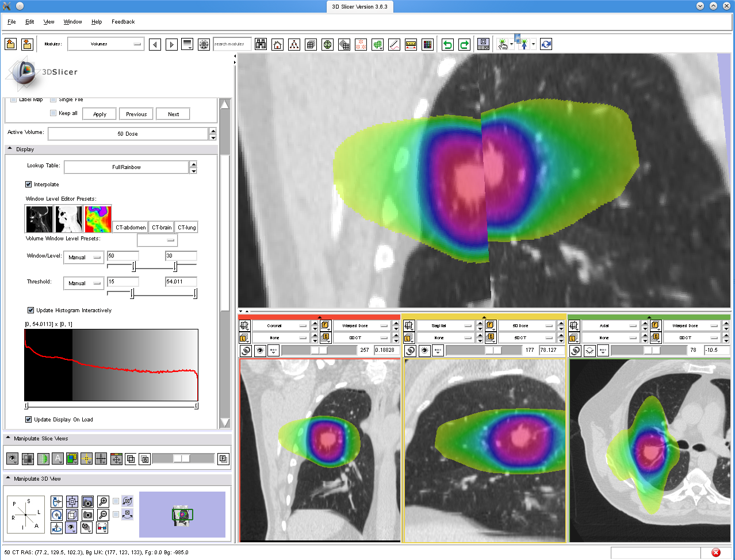Open the Modules selector showing Volumes
Image resolution: width=735 pixels, height=560 pixels.
coord(105,44)
